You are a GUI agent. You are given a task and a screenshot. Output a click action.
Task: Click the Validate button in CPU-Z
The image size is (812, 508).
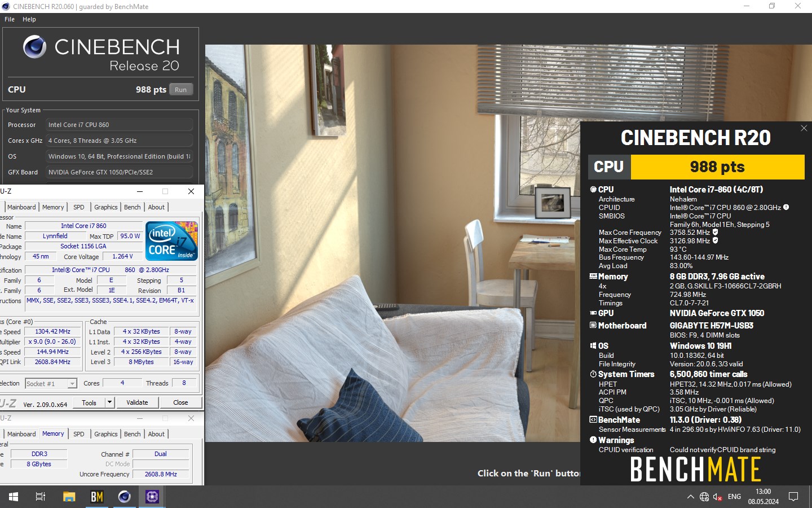[x=137, y=402]
